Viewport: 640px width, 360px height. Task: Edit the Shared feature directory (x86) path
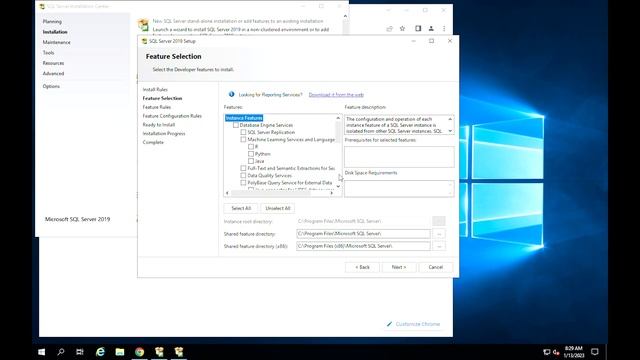pos(363,246)
